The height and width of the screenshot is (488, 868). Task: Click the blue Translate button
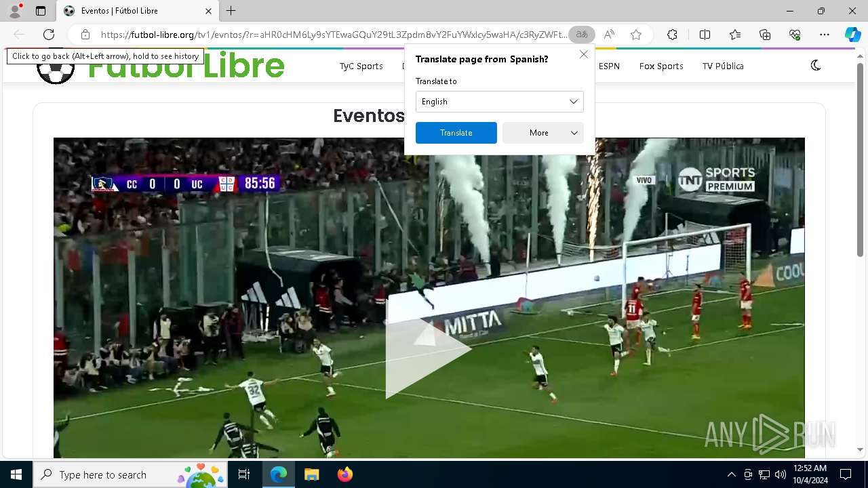(456, 133)
